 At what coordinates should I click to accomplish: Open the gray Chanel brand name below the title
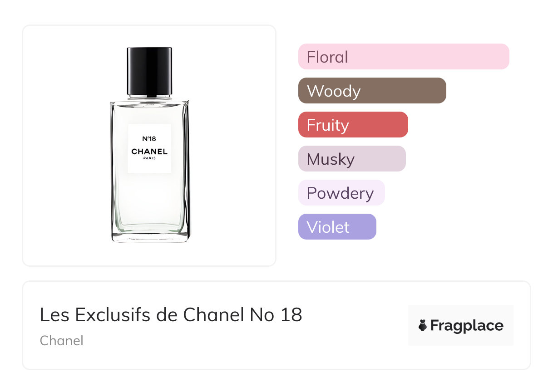[61, 341]
